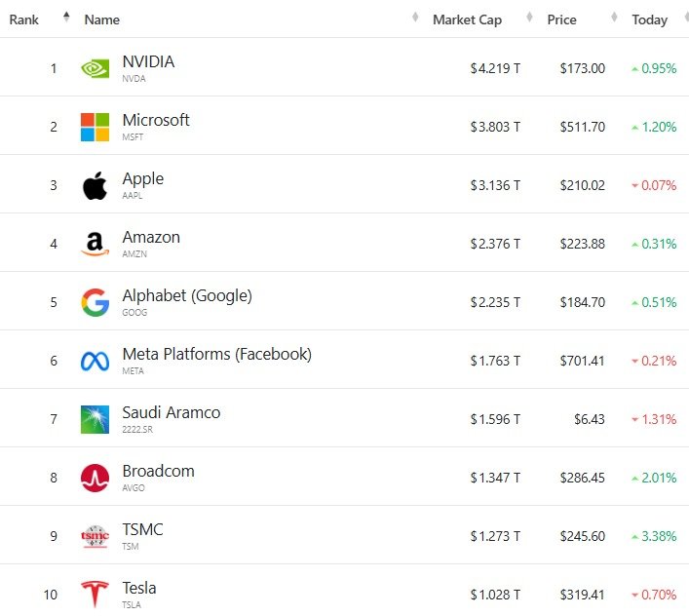Click TSMC's 3.38% daily change
The height and width of the screenshot is (616, 689).
653,536
